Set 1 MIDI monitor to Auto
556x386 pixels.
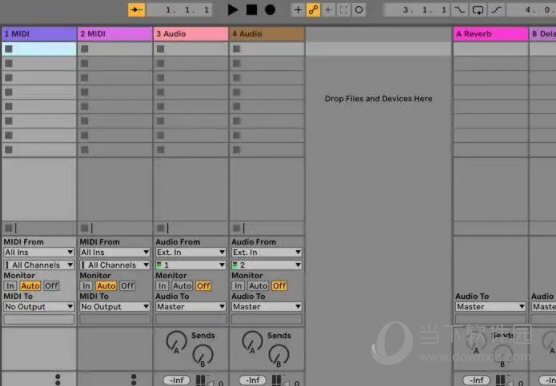(x=30, y=286)
